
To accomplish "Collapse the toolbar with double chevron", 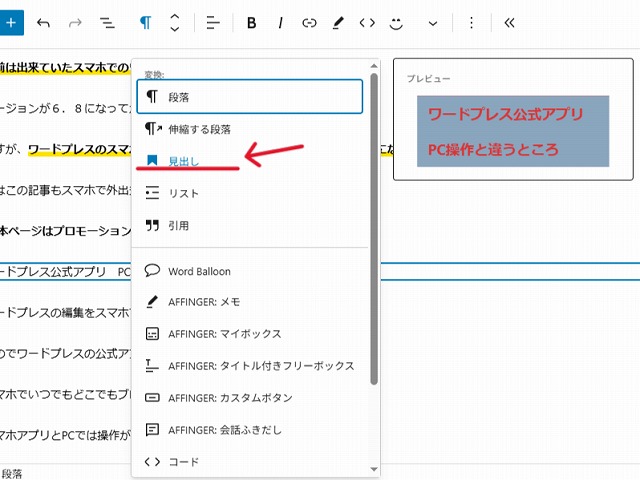I will coord(509,22).
